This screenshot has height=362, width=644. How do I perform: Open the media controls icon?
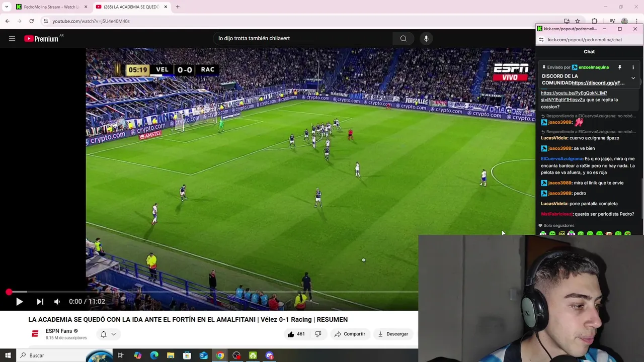612,21
